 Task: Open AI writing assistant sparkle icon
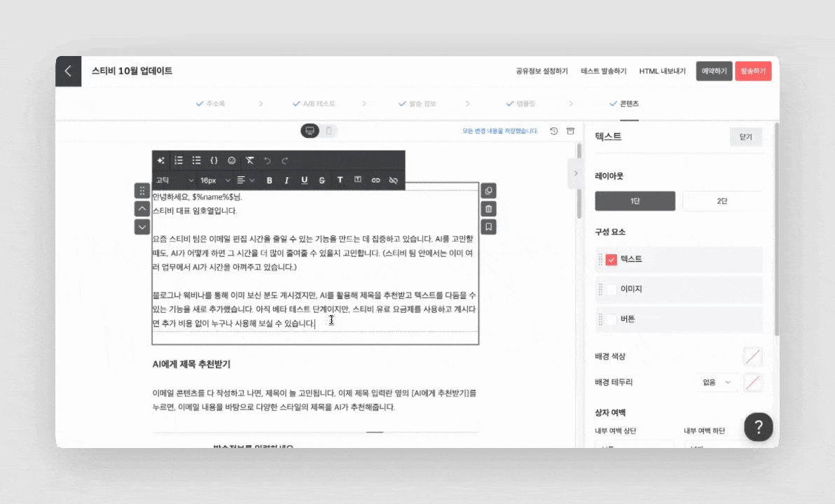pyautogui.click(x=161, y=160)
